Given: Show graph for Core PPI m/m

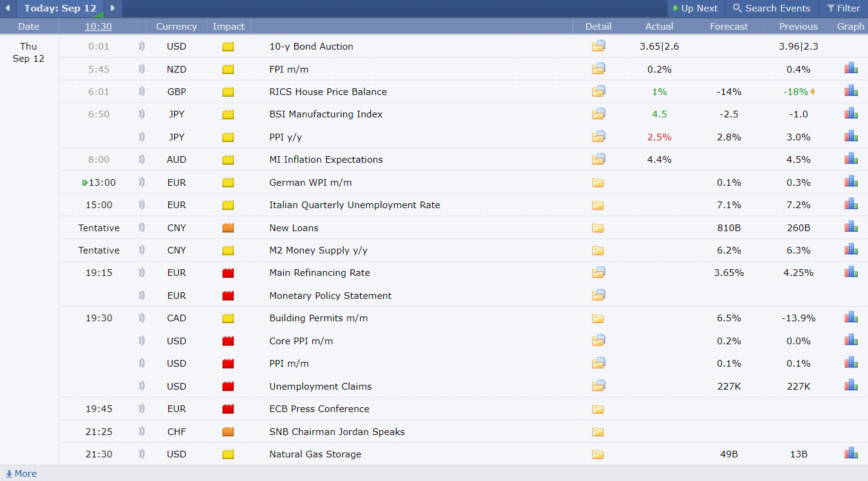Looking at the screenshot, I should (851, 340).
